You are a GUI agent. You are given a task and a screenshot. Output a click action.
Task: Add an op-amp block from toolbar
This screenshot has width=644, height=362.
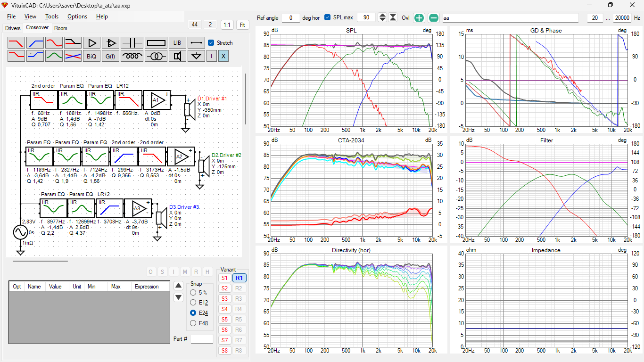tap(111, 42)
